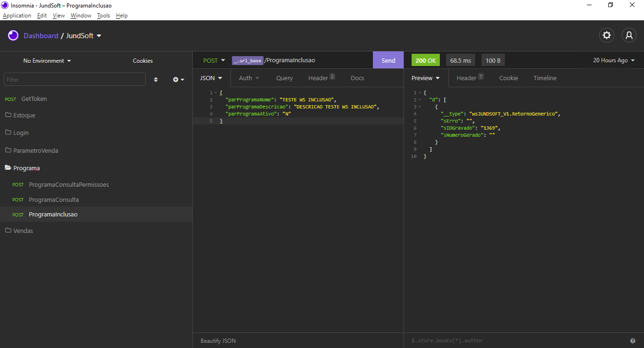The width and height of the screenshot is (644, 348).
Task: Click the 200 OK status badge
Action: pos(426,60)
